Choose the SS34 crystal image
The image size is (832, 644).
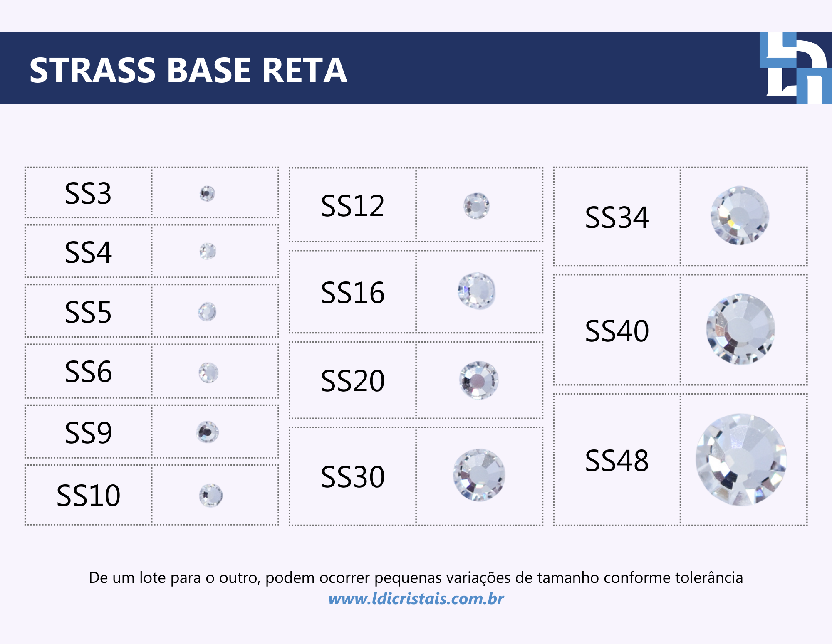point(740,215)
